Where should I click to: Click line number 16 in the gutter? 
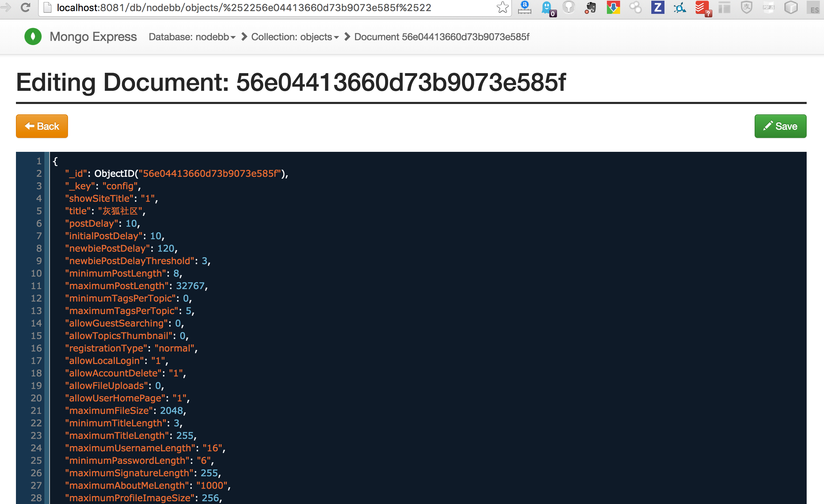click(36, 348)
